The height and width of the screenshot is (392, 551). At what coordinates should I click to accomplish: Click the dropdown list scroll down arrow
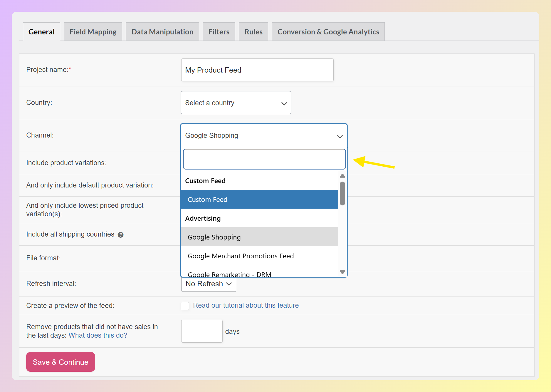[x=342, y=272]
